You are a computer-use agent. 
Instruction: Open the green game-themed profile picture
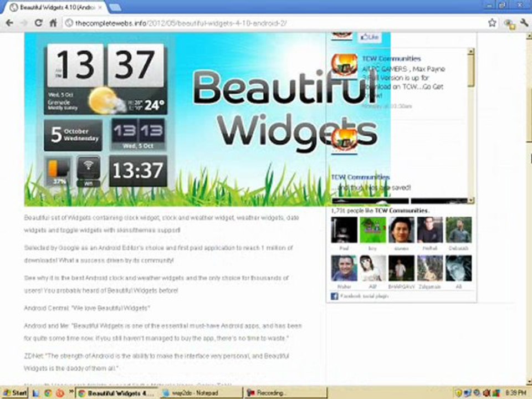click(x=372, y=229)
